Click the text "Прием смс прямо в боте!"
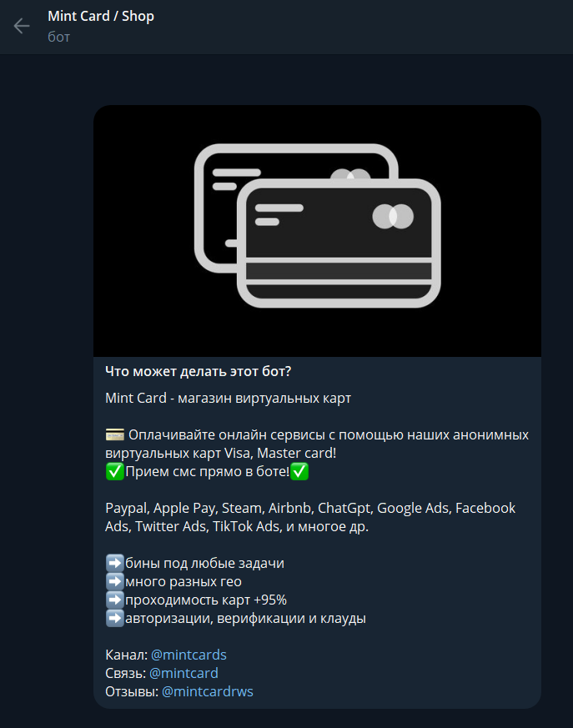The width and height of the screenshot is (573, 728). tap(208, 472)
